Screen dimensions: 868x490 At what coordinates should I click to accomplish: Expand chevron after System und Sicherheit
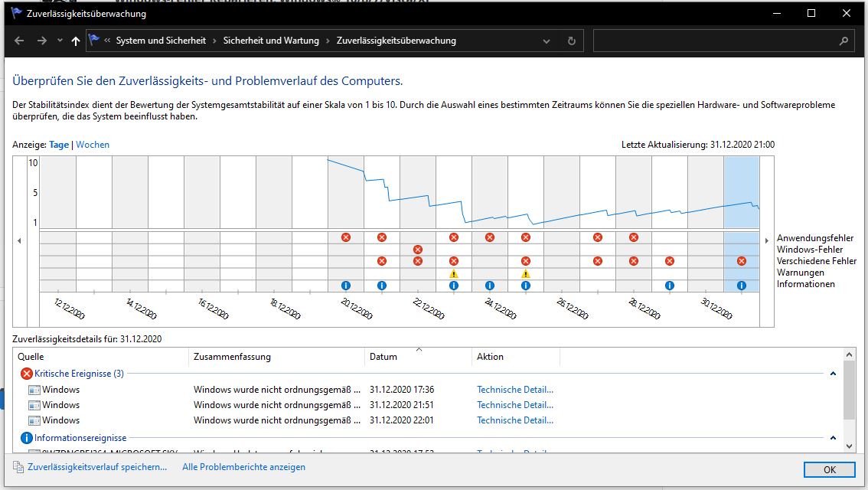[215, 41]
